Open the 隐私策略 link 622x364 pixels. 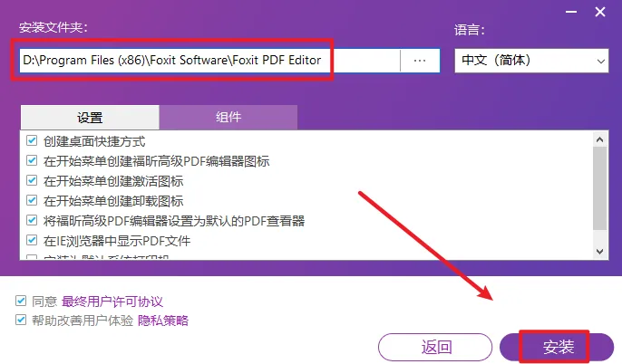(x=163, y=321)
